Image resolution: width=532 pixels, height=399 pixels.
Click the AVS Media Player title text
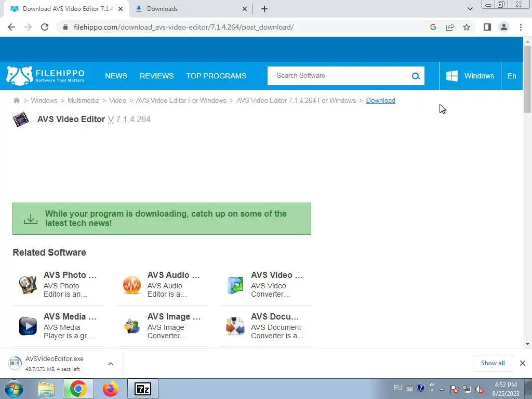[70, 316]
